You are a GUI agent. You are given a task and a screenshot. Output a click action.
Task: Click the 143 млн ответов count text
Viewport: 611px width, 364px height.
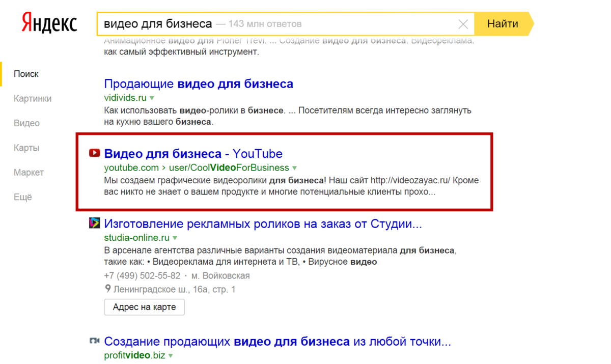point(265,24)
